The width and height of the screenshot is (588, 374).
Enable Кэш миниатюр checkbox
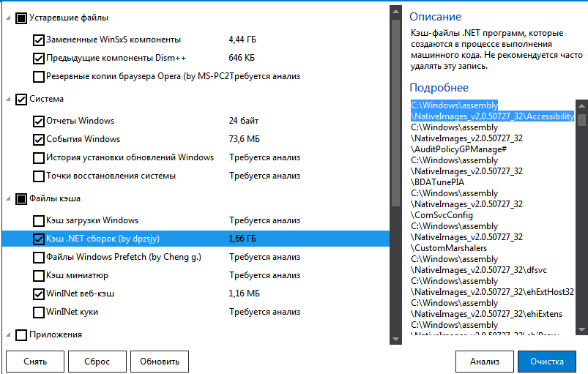coord(39,275)
